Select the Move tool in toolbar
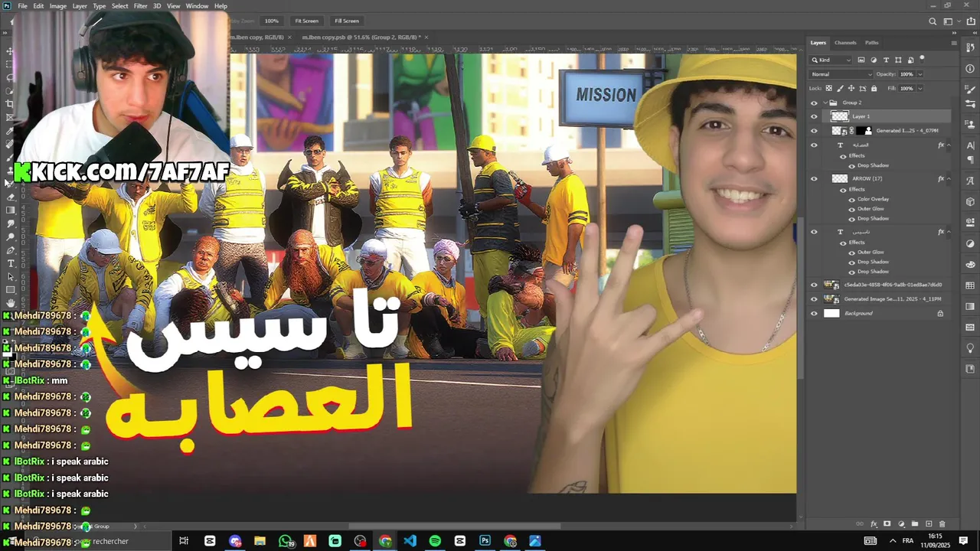 coord(9,51)
